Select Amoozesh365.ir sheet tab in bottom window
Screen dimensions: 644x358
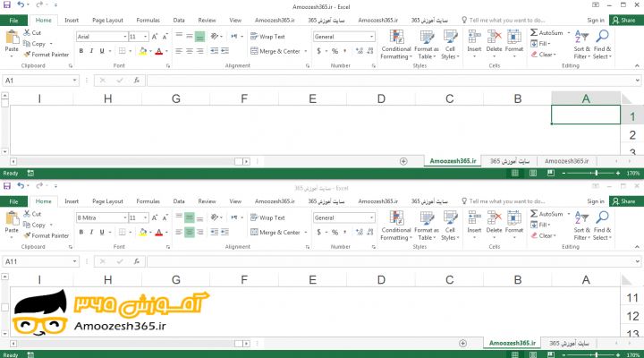click(x=513, y=343)
